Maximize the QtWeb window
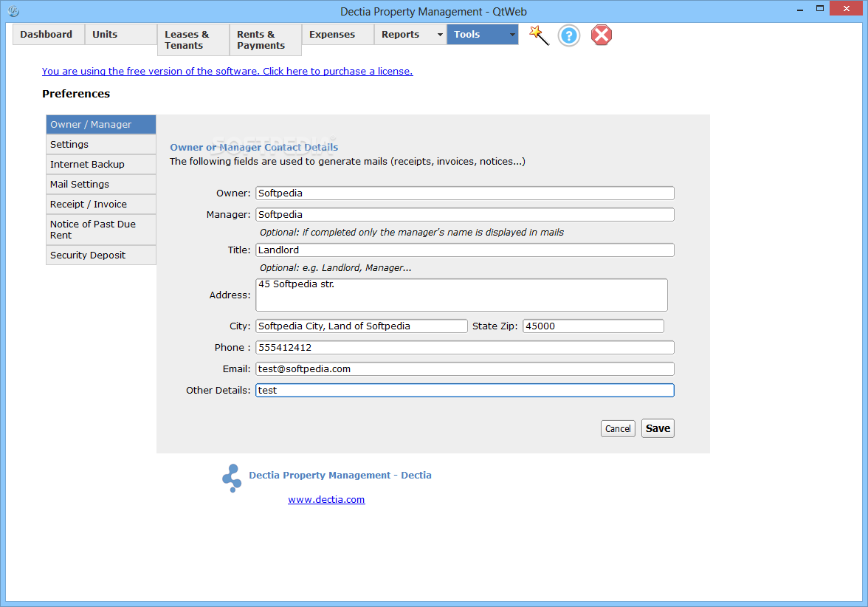Screen dimensions: 868x607 point(820,8)
